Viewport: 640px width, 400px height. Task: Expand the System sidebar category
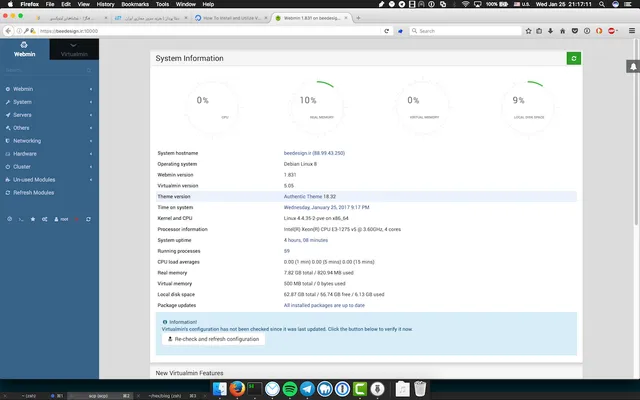49,102
